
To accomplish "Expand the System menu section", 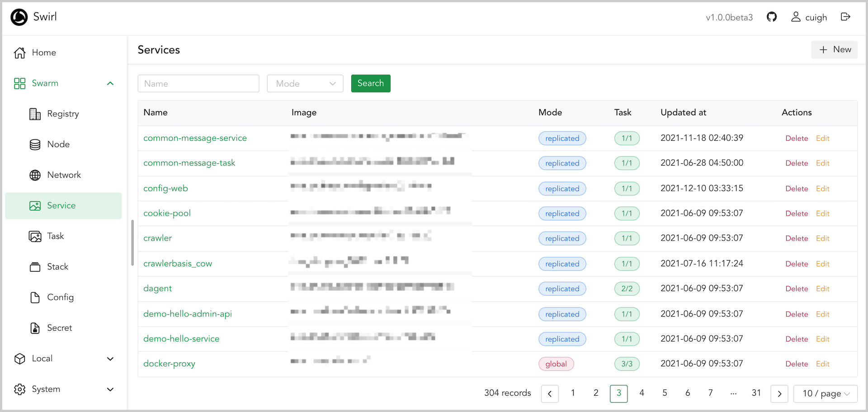I will coord(110,389).
